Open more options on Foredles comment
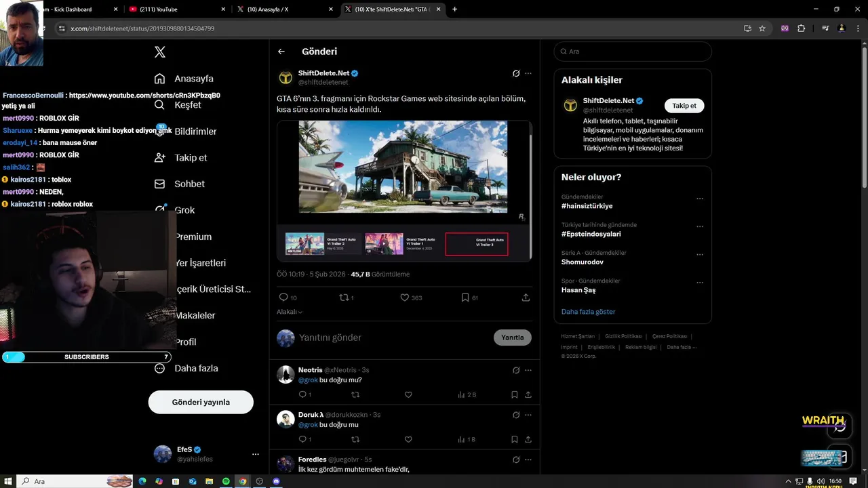This screenshot has height=488, width=868. [528, 460]
